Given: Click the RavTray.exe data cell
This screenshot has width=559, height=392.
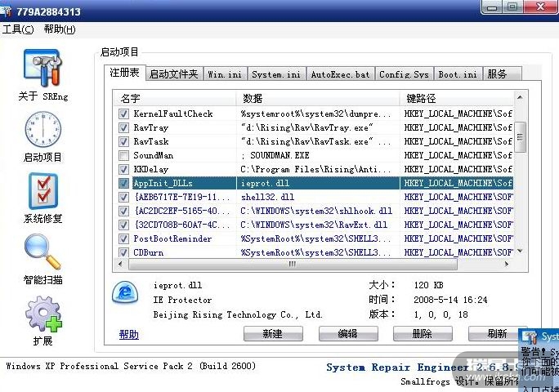Looking at the screenshot, I should coord(307,127).
